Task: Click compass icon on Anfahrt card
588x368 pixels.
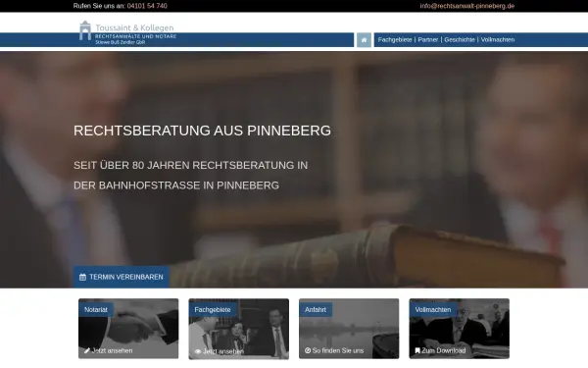Action: pos(308,350)
